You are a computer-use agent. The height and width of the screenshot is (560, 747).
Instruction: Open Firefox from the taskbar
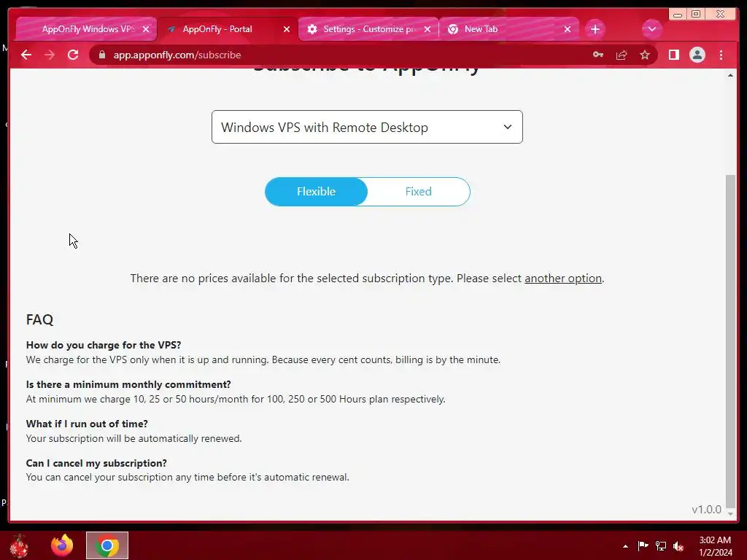click(62, 545)
